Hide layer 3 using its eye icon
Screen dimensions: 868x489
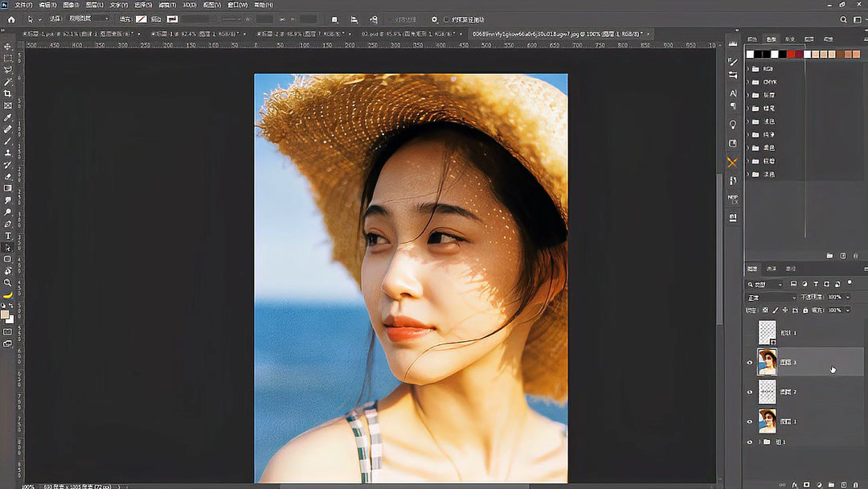pos(750,363)
